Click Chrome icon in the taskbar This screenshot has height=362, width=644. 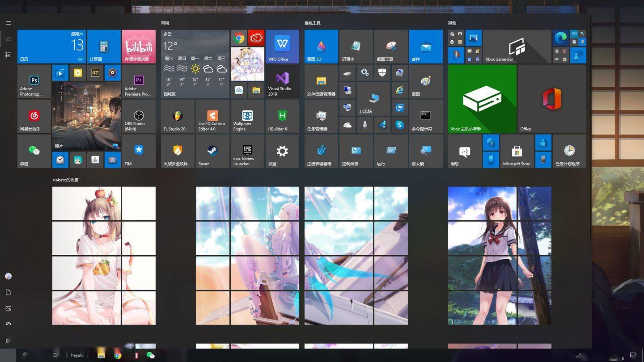click(x=118, y=355)
